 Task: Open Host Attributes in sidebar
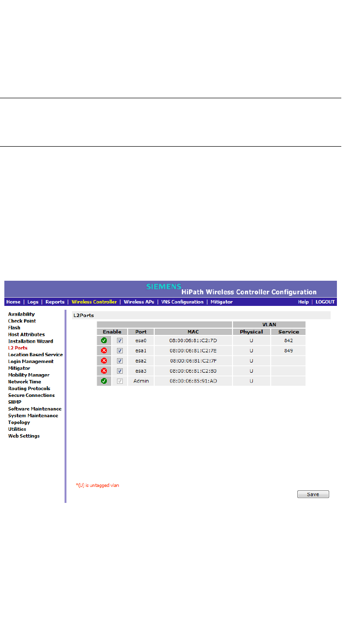click(27, 334)
